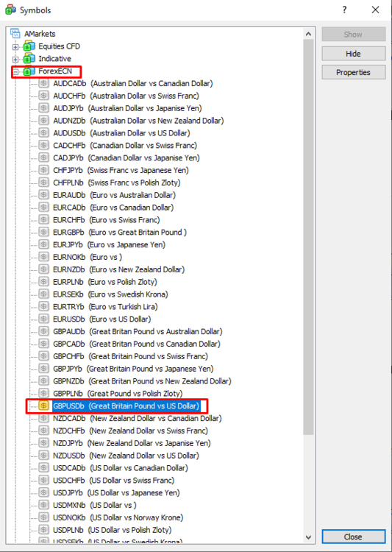
Task: Close the Symbols dialog with X
Action: [x=376, y=10]
